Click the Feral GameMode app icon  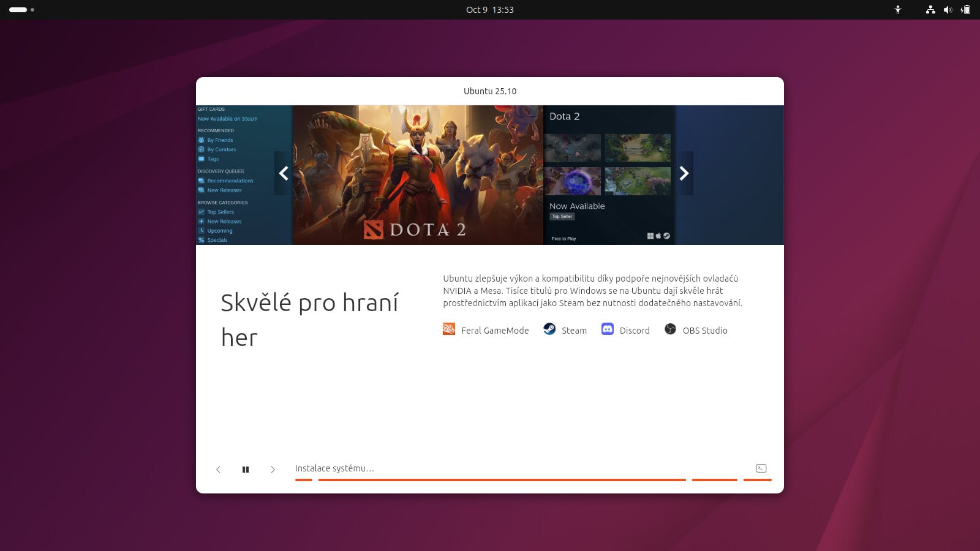tap(449, 329)
